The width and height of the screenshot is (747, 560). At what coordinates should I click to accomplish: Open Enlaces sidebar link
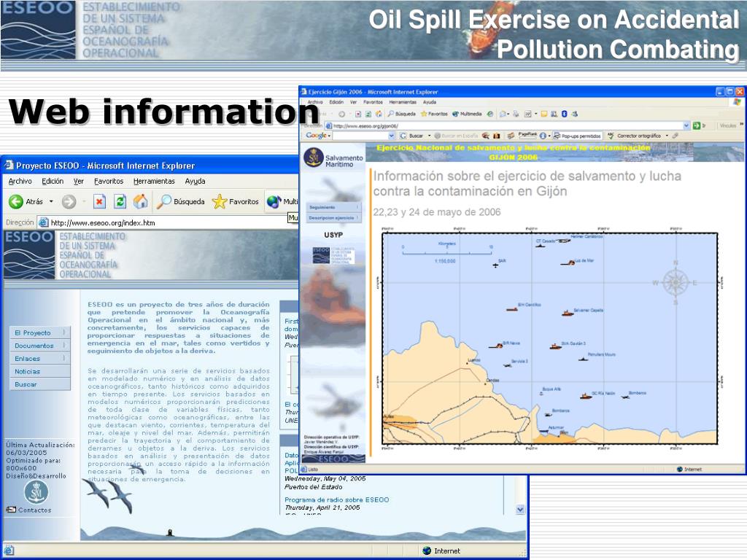click(39, 359)
